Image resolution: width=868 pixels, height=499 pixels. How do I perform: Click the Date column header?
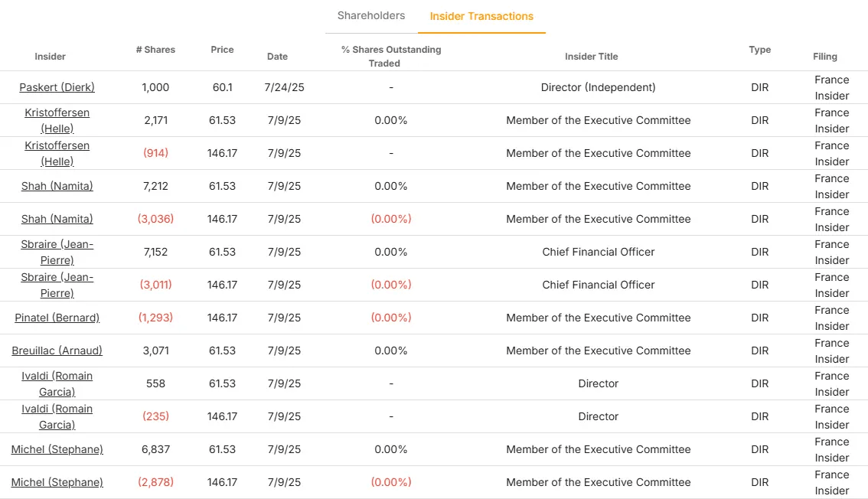click(277, 57)
